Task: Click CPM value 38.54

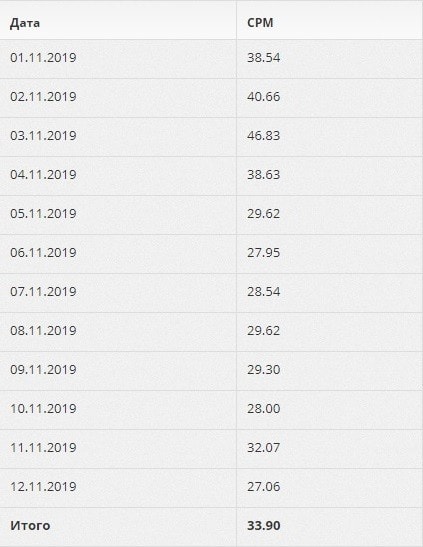Action: pos(264,58)
